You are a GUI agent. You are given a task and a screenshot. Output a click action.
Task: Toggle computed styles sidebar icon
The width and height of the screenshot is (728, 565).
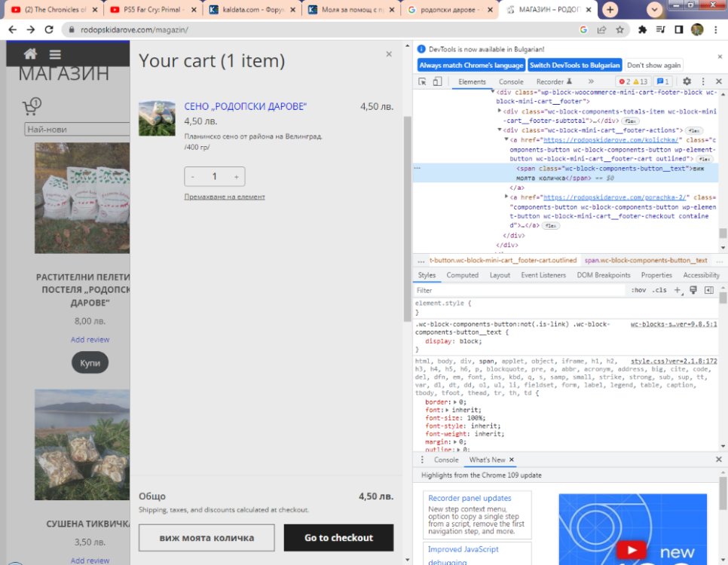[x=709, y=290]
